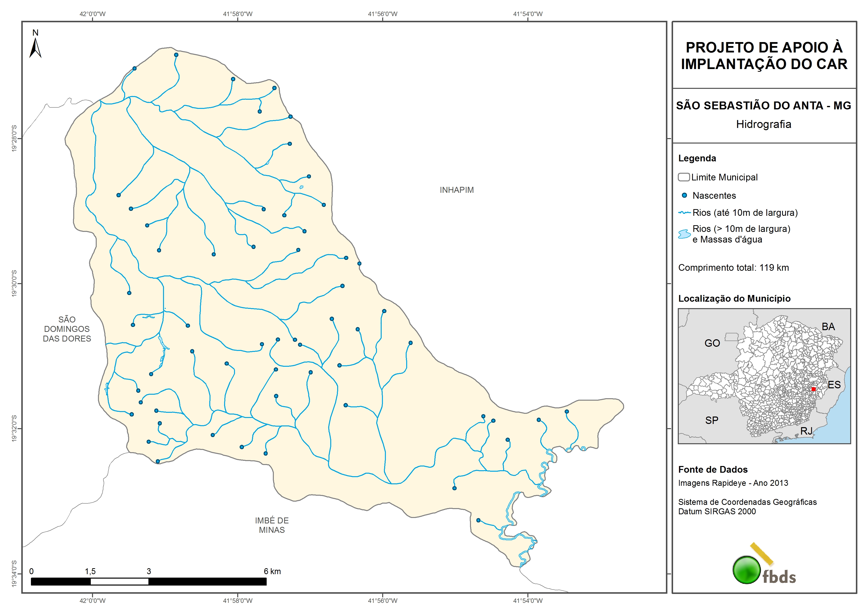The image size is (868, 614).
Task: Click the narrow rivers wavy line symbol
Action: [x=684, y=213]
